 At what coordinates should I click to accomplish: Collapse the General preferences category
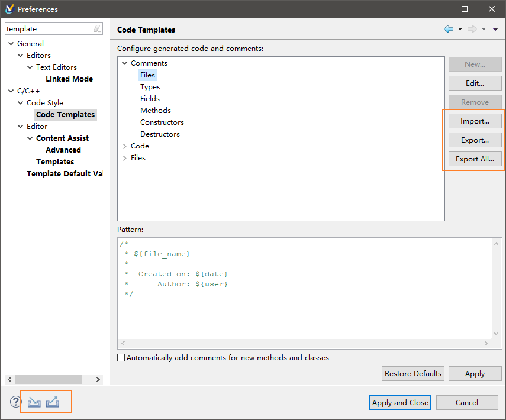pos(11,44)
